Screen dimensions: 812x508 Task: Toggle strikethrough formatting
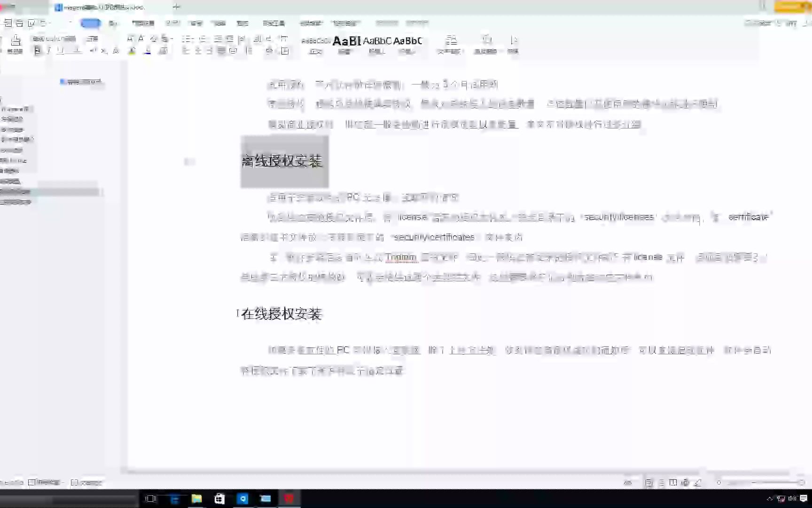pyautogui.click(x=77, y=51)
